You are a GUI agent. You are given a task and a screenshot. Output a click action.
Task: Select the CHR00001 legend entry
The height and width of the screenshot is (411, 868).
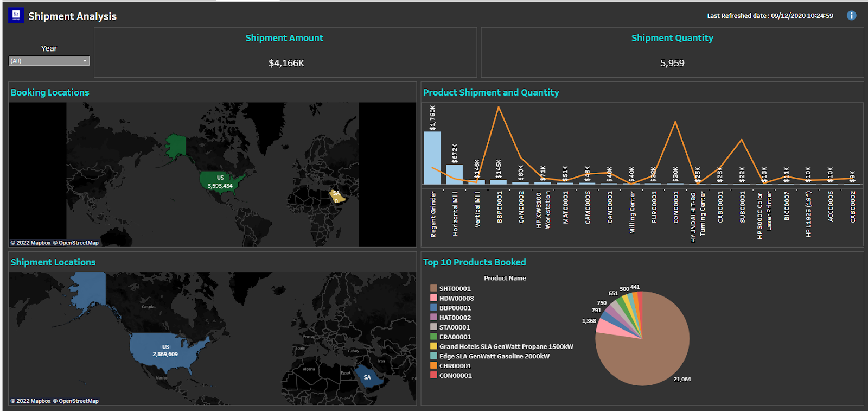tap(455, 366)
